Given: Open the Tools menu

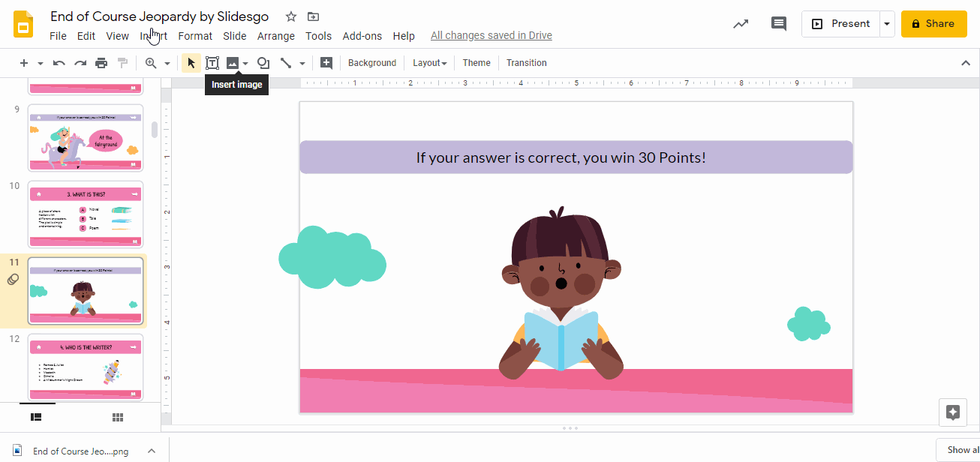Looking at the screenshot, I should (318, 36).
